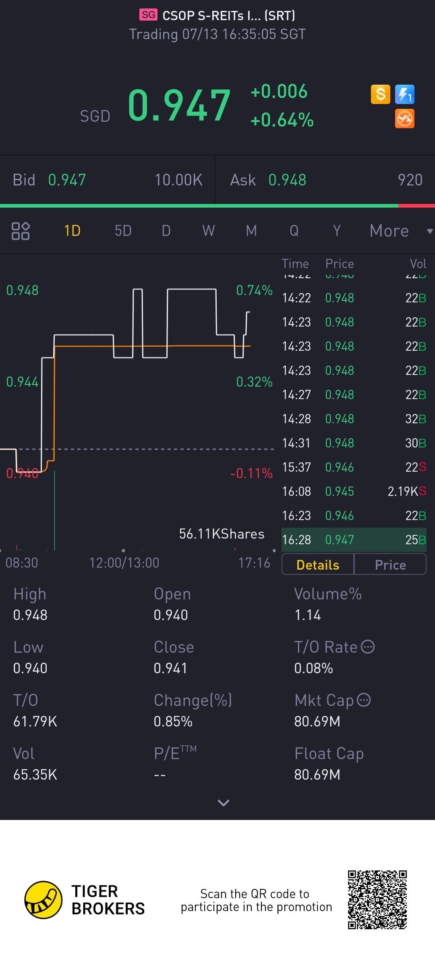The height and width of the screenshot is (980, 435).
Task: Tap the Float Cap 80.69M value
Action: 317,775
